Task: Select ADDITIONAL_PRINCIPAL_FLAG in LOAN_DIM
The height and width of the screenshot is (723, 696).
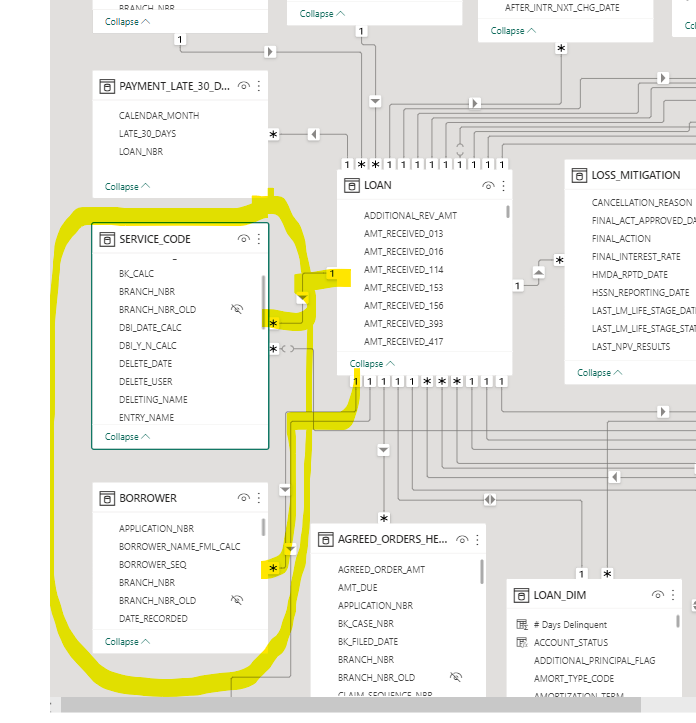Action: [595, 660]
